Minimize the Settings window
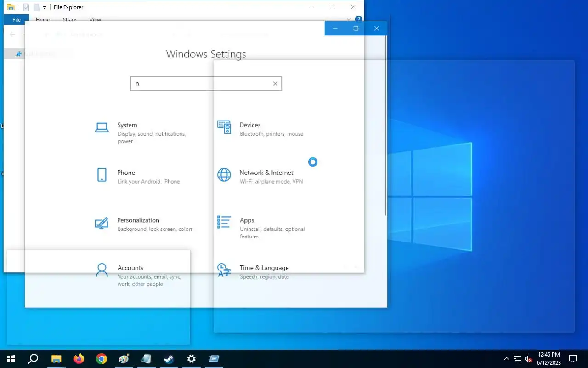The height and width of the screenshot is (368, 588). pos(335,29)
